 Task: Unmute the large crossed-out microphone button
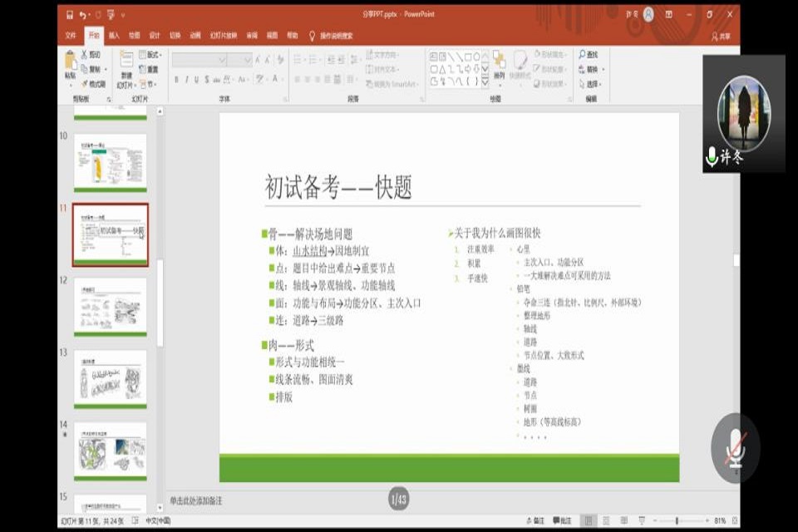tap(736, 448)
